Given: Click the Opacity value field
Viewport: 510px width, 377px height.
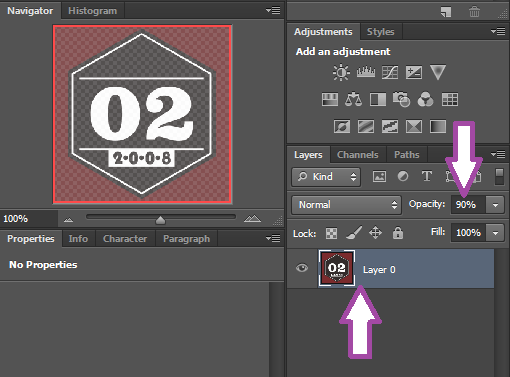Looking at the screenshot, I should (x=468, y=205).
